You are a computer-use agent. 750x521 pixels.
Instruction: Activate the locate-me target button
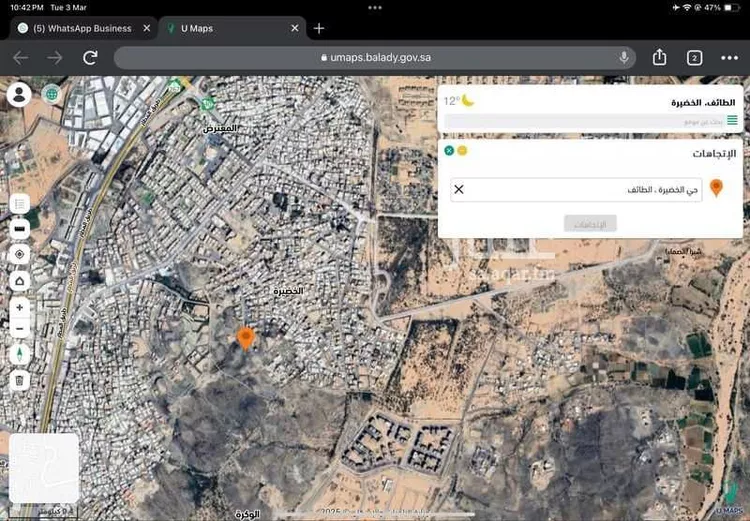point(20,254)
